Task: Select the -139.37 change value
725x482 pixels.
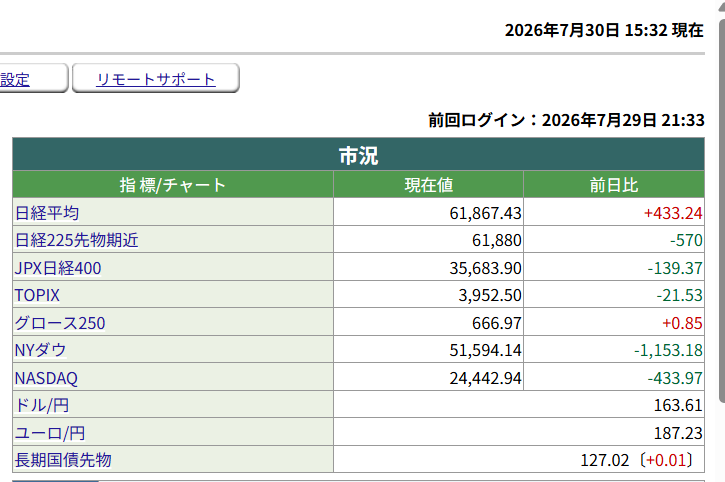Action: coord(675,268)
